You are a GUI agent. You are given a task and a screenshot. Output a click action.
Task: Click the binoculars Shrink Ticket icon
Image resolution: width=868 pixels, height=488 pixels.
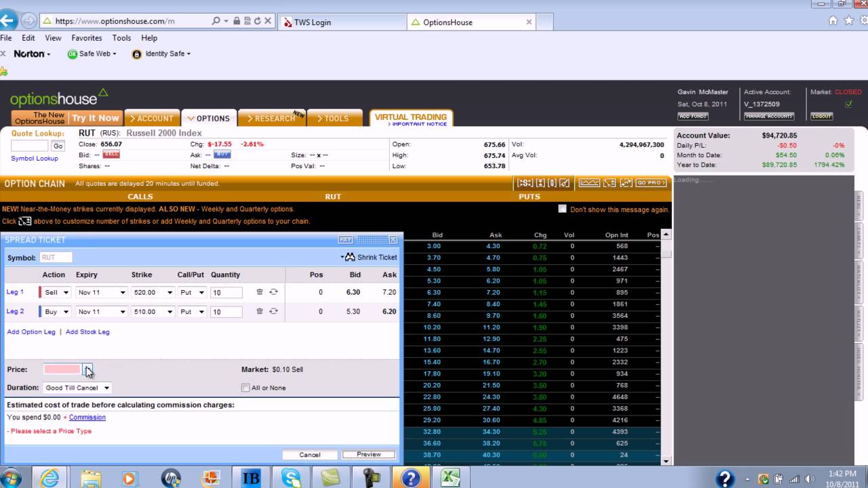pos(350,258)
